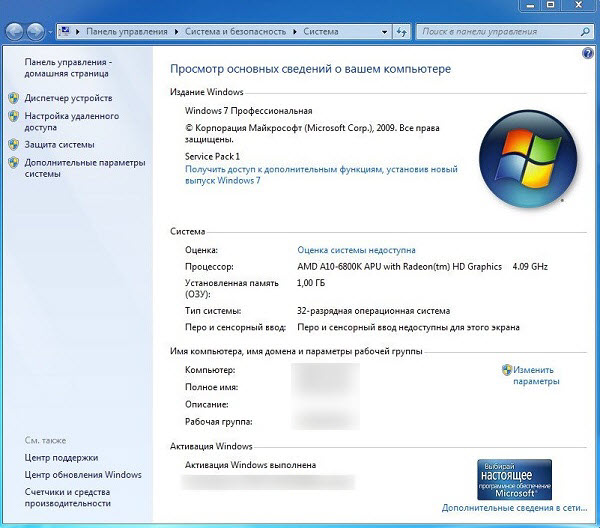
Task: Click the Forward navigation arrow button
Action: [36, 32]
